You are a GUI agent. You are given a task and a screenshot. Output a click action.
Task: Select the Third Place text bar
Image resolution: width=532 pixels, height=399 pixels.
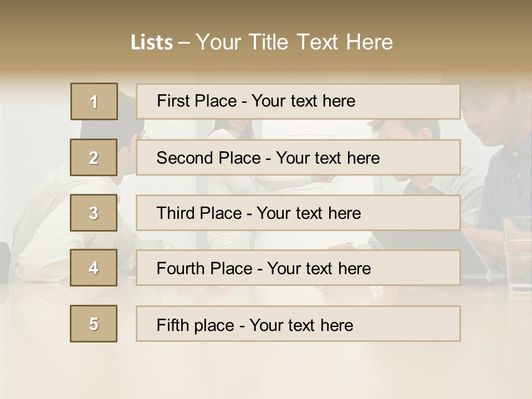click(x=298, y=213)
